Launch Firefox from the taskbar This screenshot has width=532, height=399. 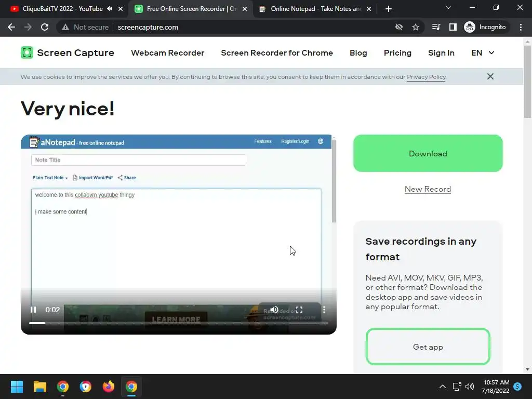pyautogui.click(x=108, y=387)
